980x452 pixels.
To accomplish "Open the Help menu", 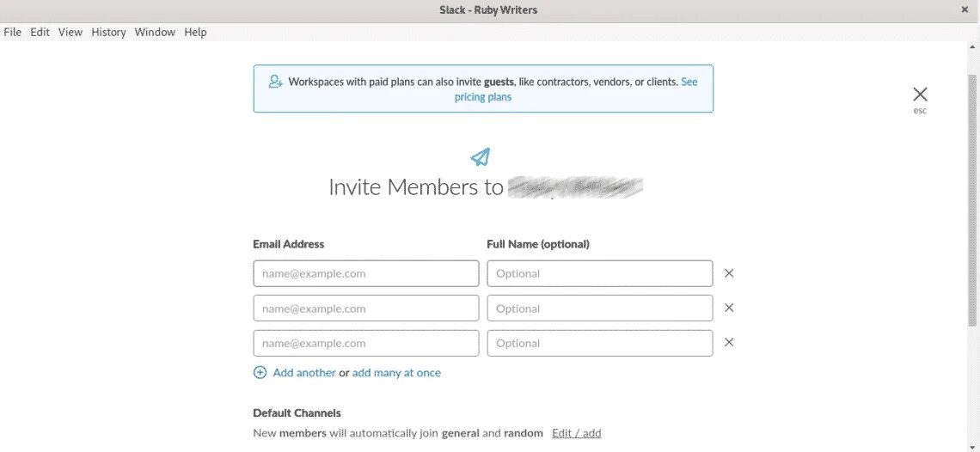I will [x=196, y=32].
